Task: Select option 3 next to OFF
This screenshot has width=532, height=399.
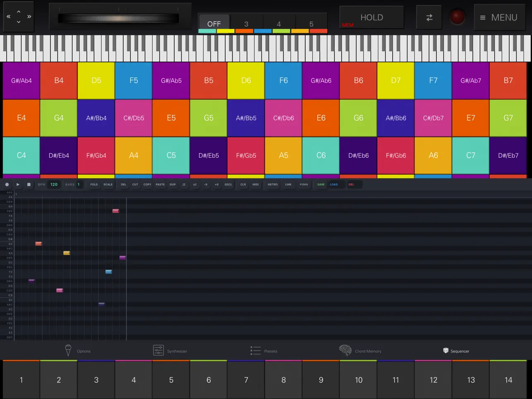Action: [x=246, y=24]
